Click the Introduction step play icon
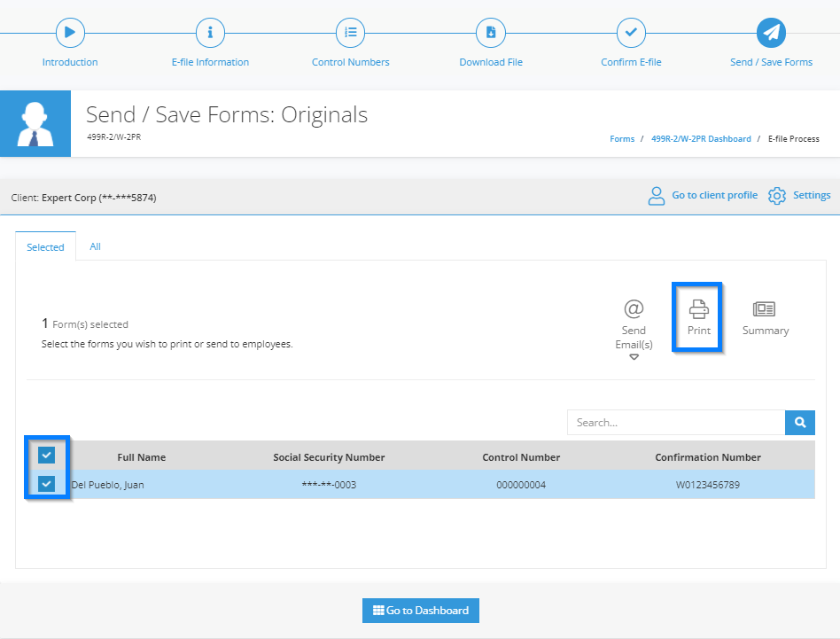The image size is (840, 639). (x=70, y=33)
